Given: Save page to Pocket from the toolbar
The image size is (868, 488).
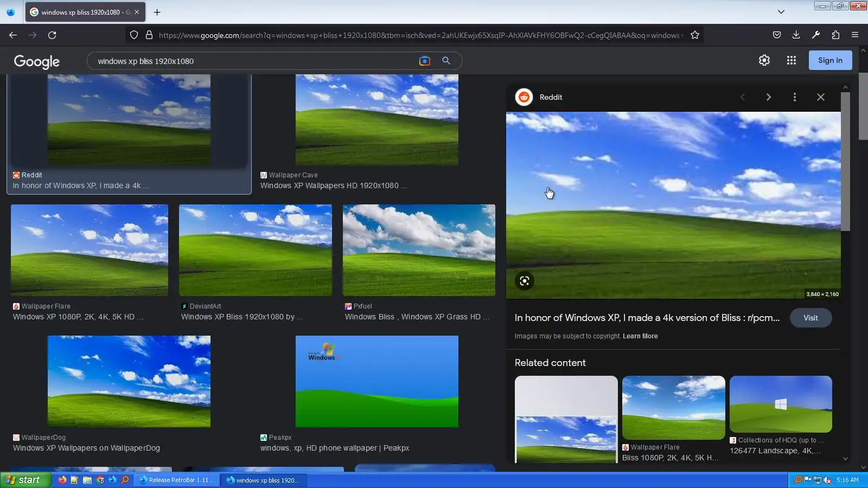Looking at the screenshot, I should 777,35.
